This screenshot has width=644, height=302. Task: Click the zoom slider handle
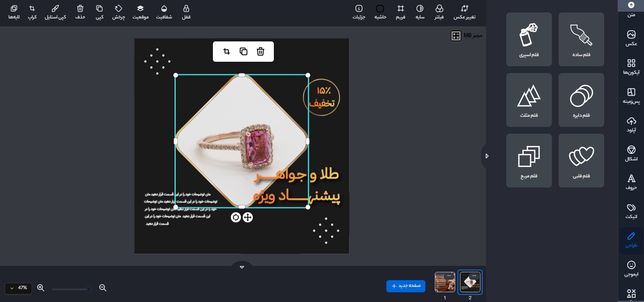pos(89,289)
